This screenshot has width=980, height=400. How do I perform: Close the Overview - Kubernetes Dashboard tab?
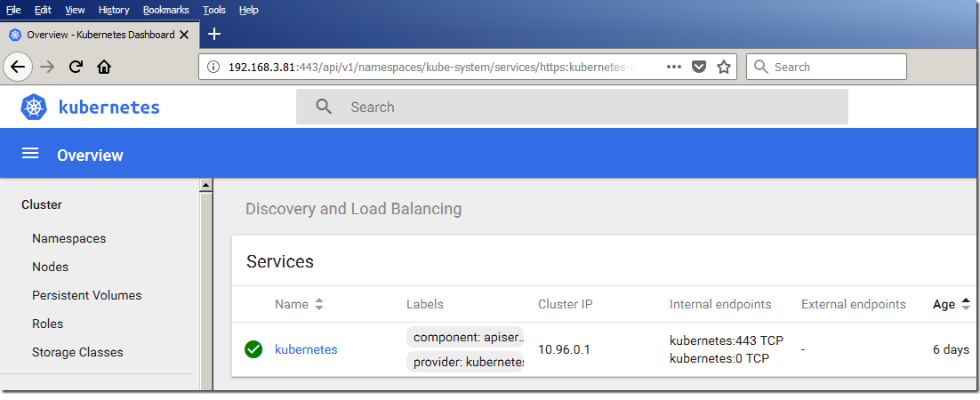[x=184, y=35]
